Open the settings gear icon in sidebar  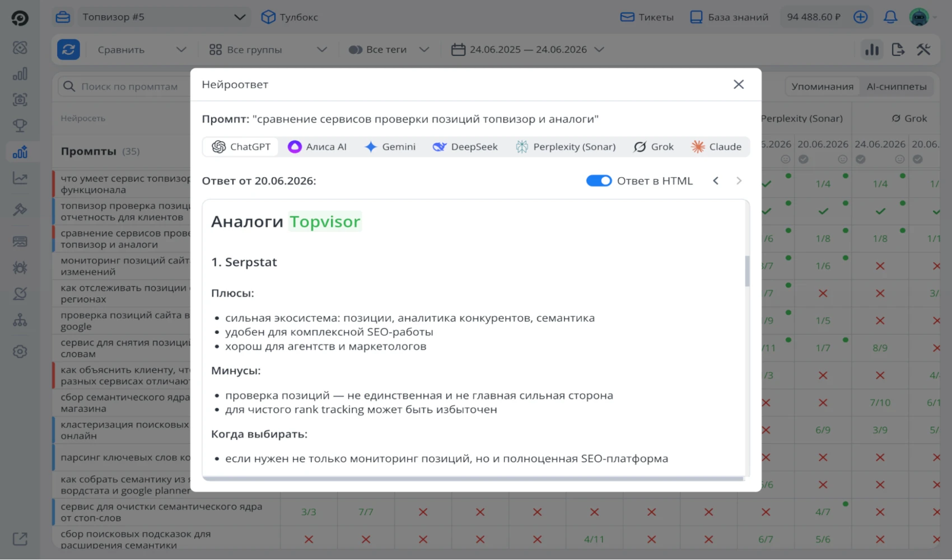(x=20, y=352)
